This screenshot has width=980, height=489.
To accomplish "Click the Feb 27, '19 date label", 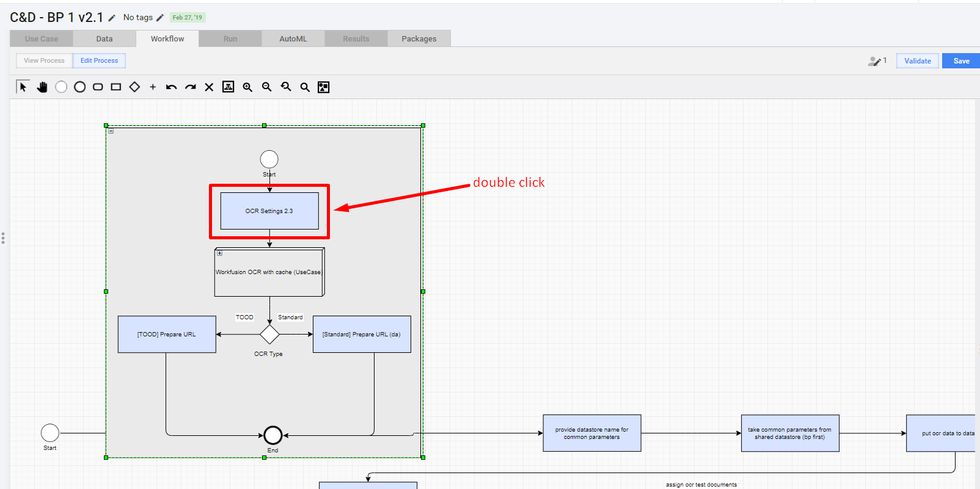I will pyautogui.click(x=188, y=18).
